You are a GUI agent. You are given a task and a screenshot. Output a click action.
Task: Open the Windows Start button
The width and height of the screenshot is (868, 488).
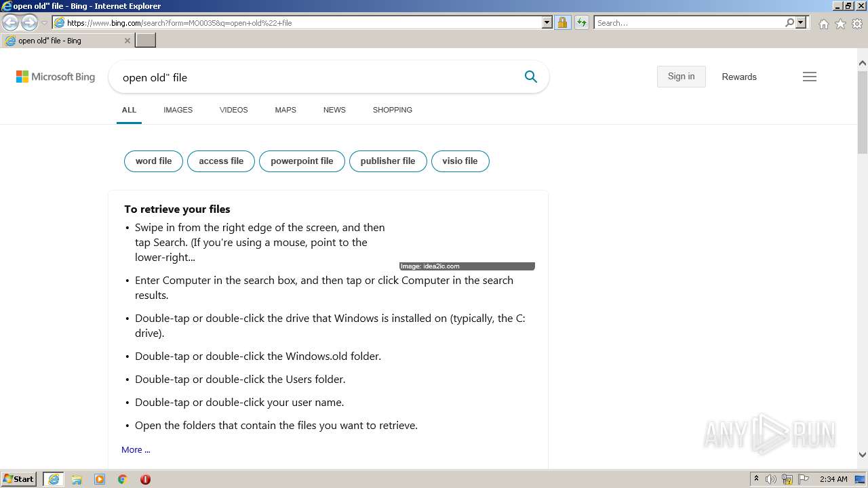(19, 479)
